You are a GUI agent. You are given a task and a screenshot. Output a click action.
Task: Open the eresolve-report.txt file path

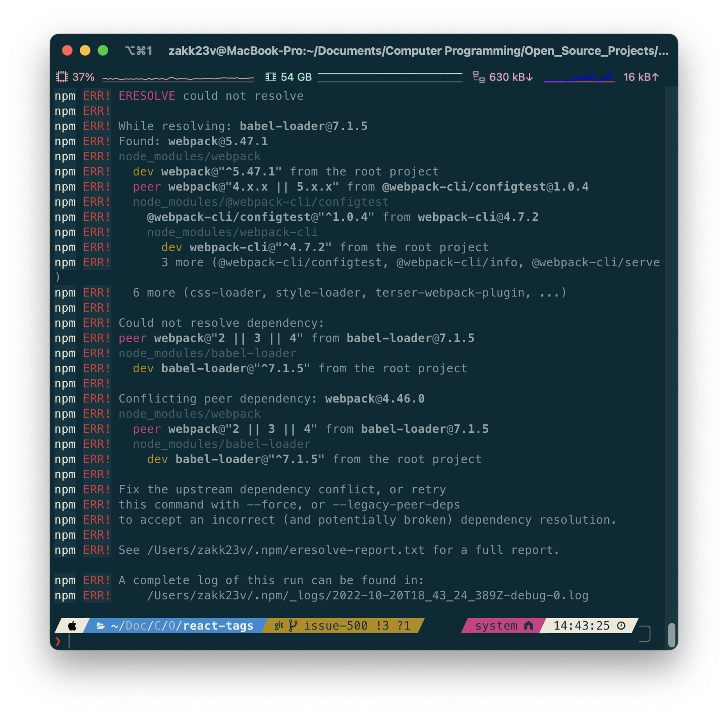pyautogui.click(x=286, y=550)
